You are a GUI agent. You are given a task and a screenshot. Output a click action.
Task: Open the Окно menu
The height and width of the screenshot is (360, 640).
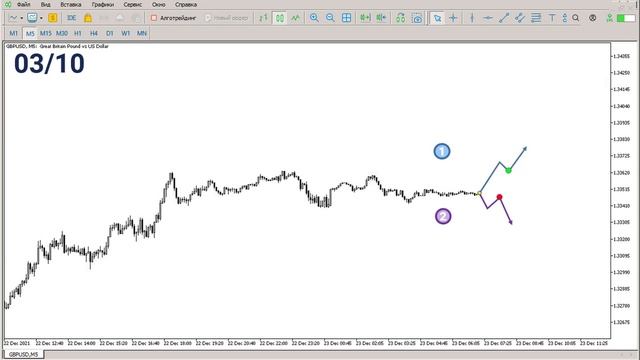click(x=158, y=5)
